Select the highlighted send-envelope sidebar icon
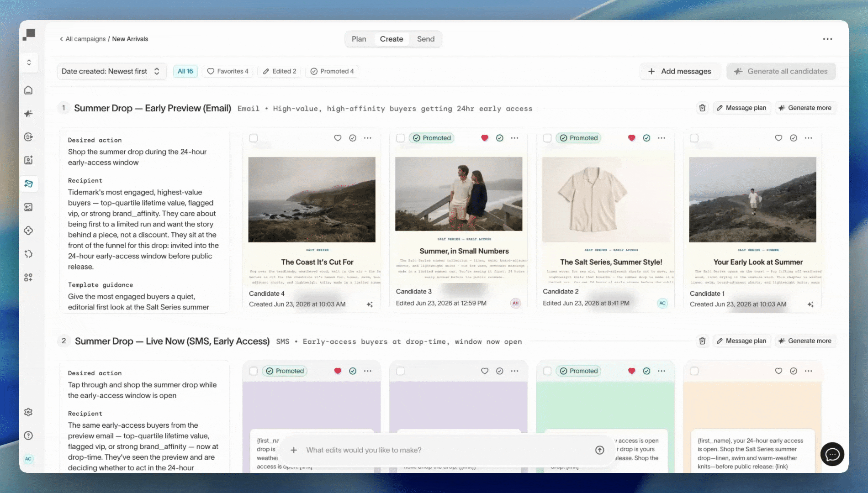The width and height of the screenshot is (868, 493). click(x=28, y=184)
